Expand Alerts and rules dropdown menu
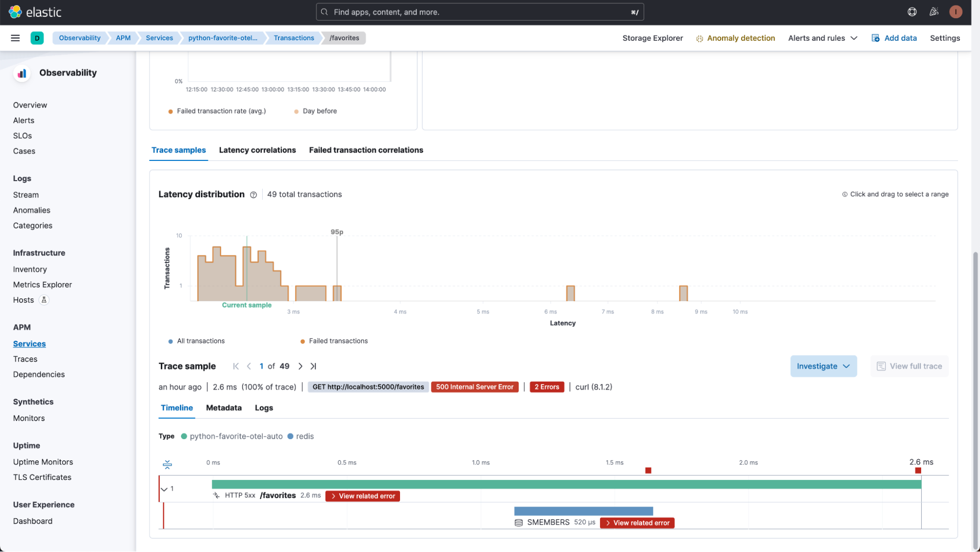This screenshot has height=552, width=980. point(823,38)
